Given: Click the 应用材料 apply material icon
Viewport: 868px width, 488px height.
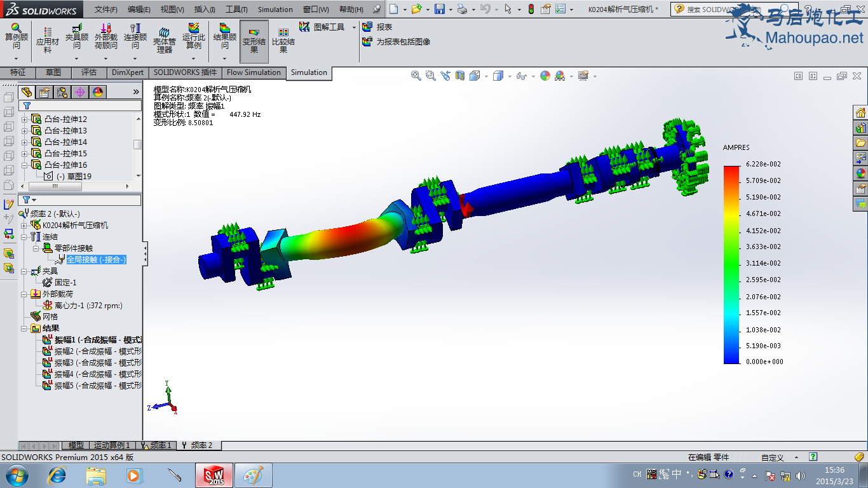Looking at the screenshot, I should [x=47, y=40].
